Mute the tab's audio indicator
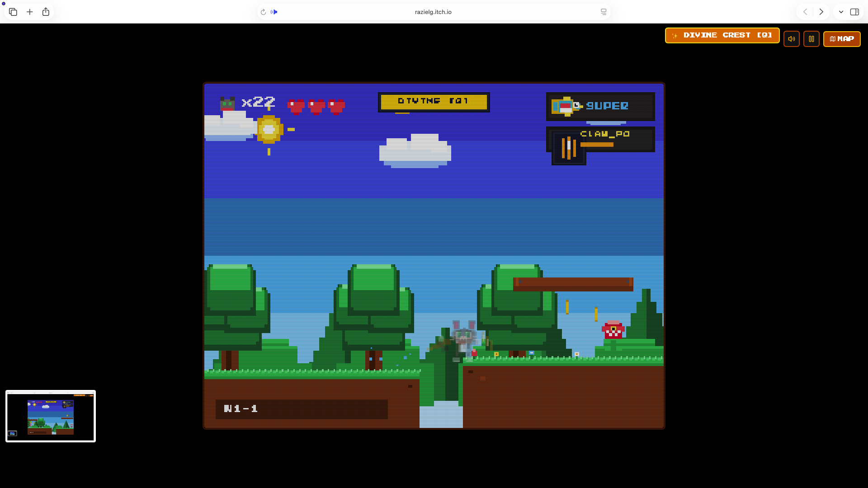This screenshot has width=868, height=488. [x=274, y=12]
